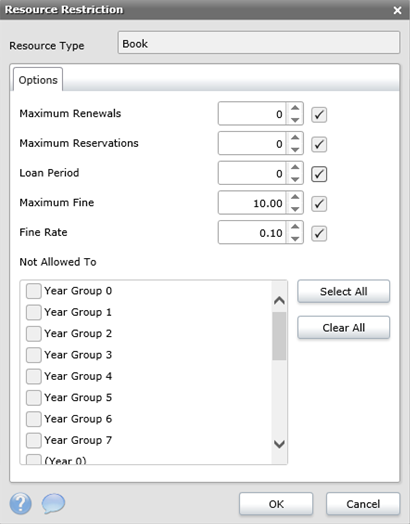Check the Year Group 3 checkbox
The image size is (410, 524).
tap(34, 355)
